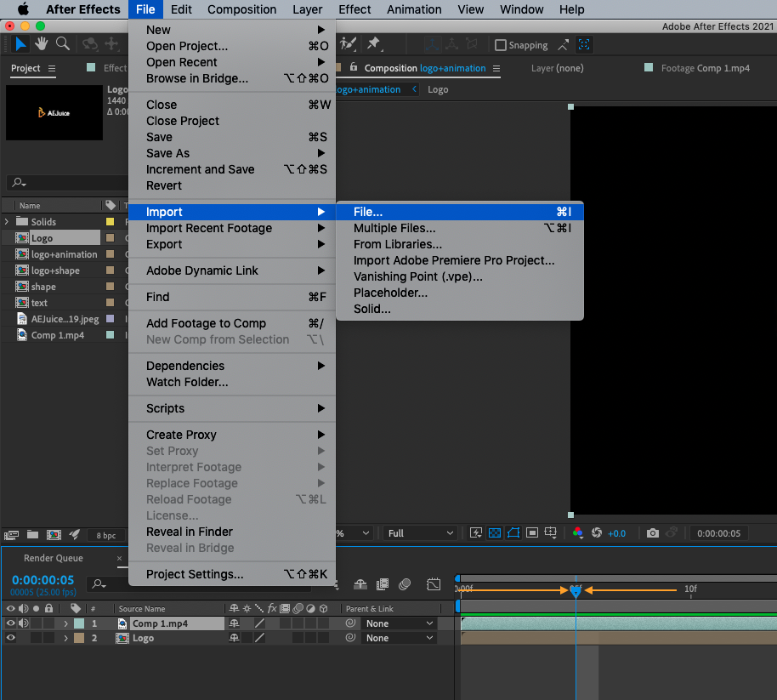Choose File... from the Import submenu
The height and width of the screenshot is (700, 777).
(x=368, y=212)
